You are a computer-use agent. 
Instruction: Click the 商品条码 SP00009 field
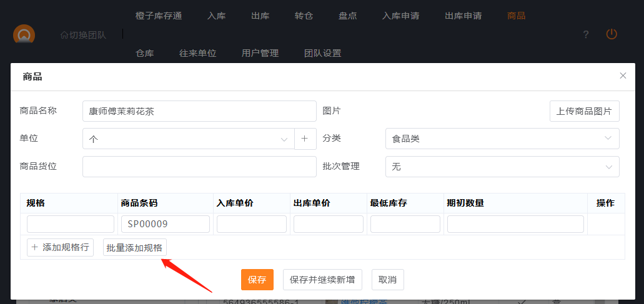pyautogui.click(x=165, y=224)
